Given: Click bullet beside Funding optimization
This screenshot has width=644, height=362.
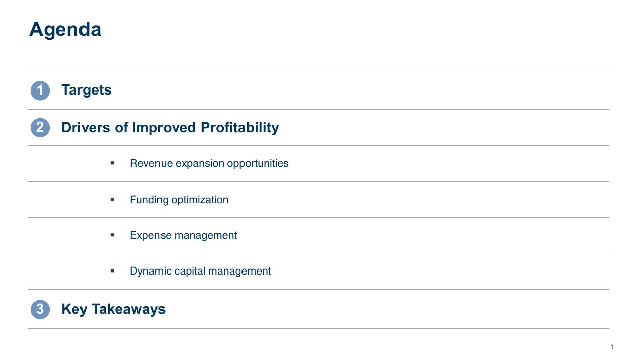Looking at the screenshot, I should (112, 200).
